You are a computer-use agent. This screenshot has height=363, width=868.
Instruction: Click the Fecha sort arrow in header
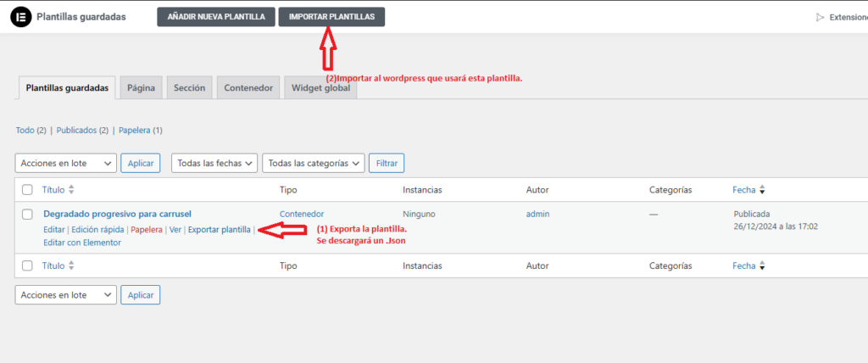point(762,190)
